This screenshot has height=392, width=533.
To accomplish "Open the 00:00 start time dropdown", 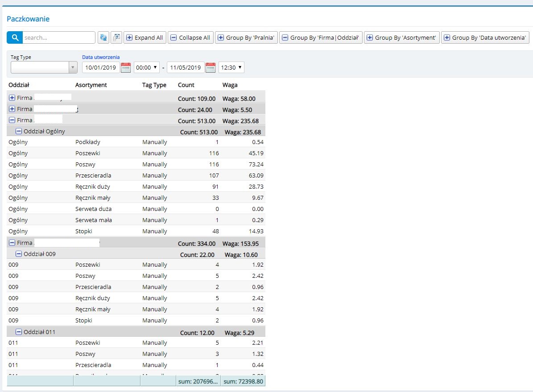I will (x=146, y=67).
